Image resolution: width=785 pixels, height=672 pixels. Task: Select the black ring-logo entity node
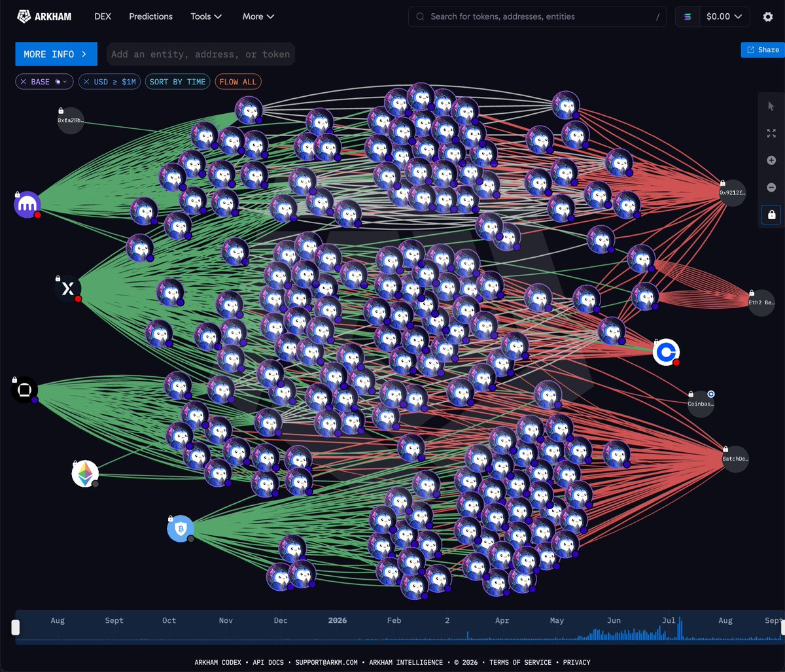pyautogui.click(x=24, y=390)
